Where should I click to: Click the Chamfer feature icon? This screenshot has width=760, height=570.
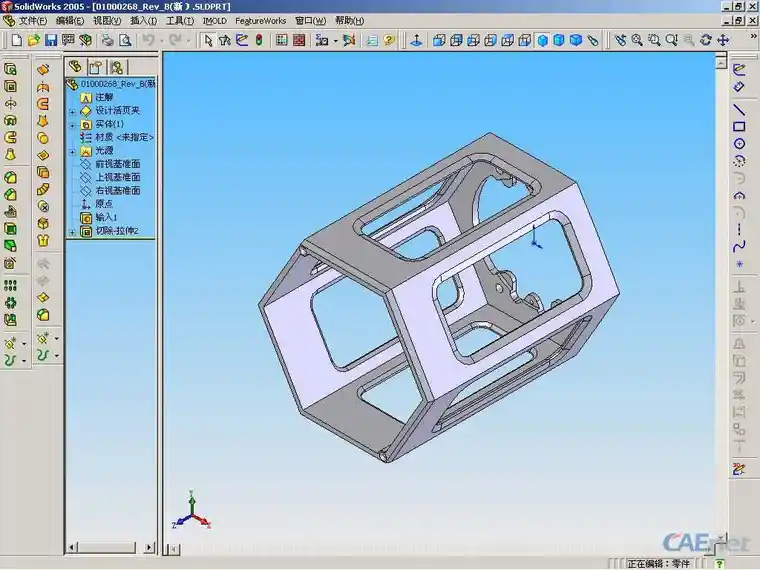11,195
